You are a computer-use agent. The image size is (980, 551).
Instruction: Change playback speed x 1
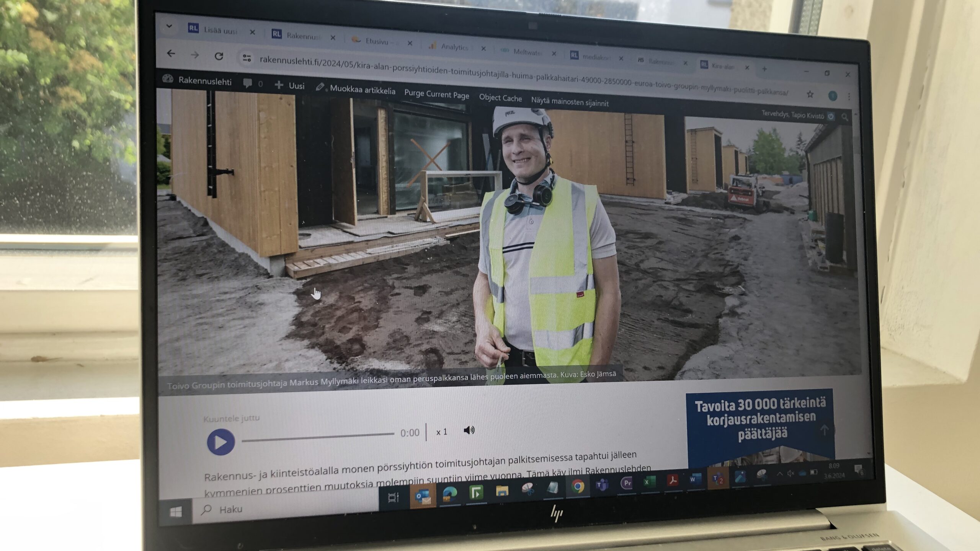coord(442,432)
